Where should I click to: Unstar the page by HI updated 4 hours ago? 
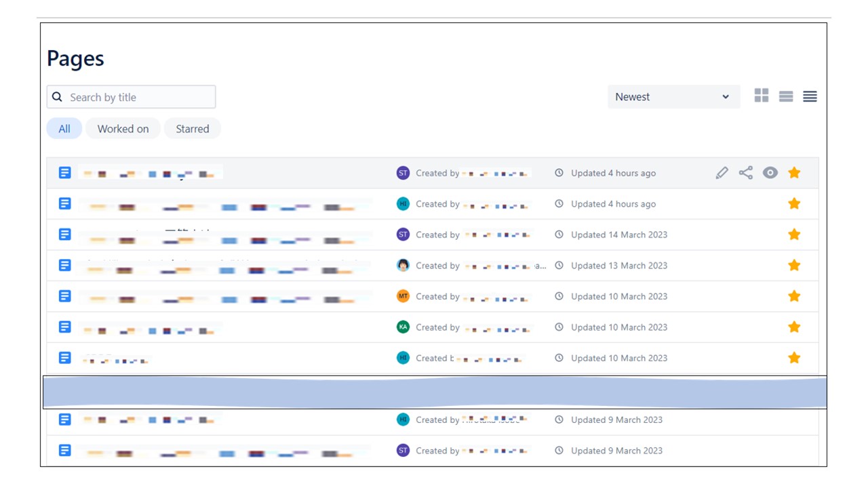click(794, 204)
